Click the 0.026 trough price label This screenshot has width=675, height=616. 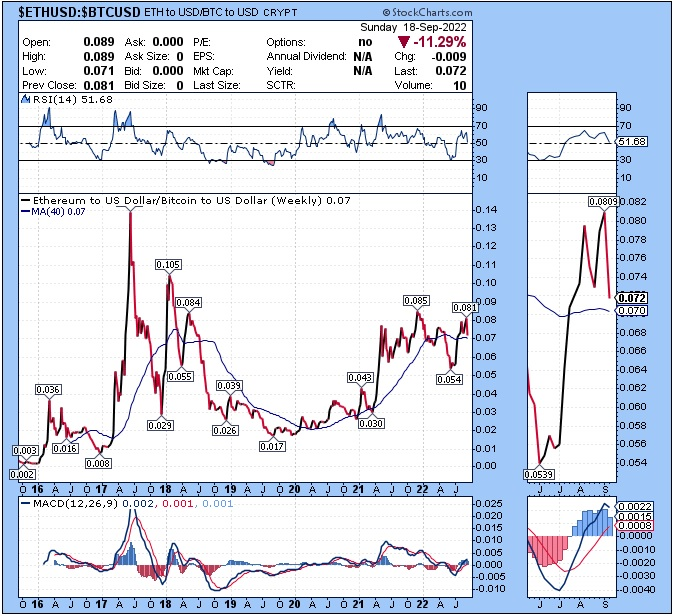point(225,430)
